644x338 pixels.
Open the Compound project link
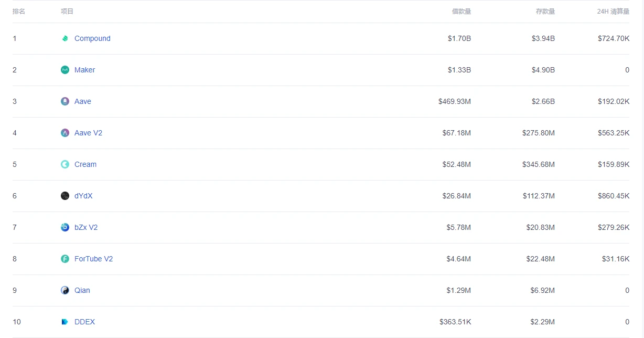[92, 38]
